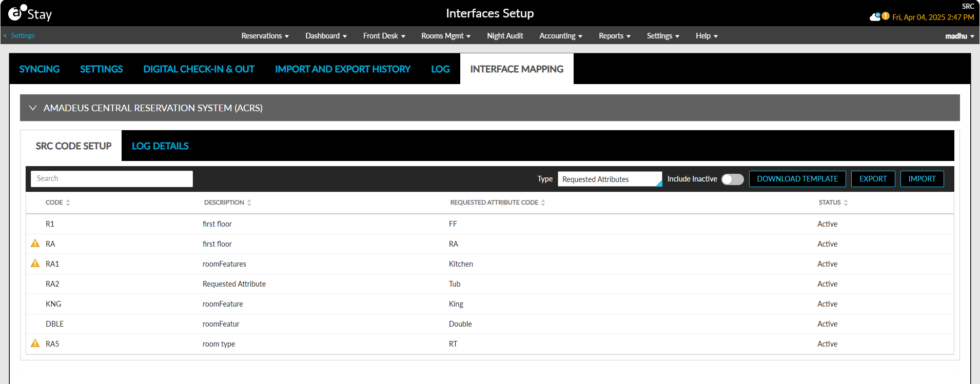Open the Settings dropdown menu
This screenshot has height=384, width=980.
[x=663, y=36]
